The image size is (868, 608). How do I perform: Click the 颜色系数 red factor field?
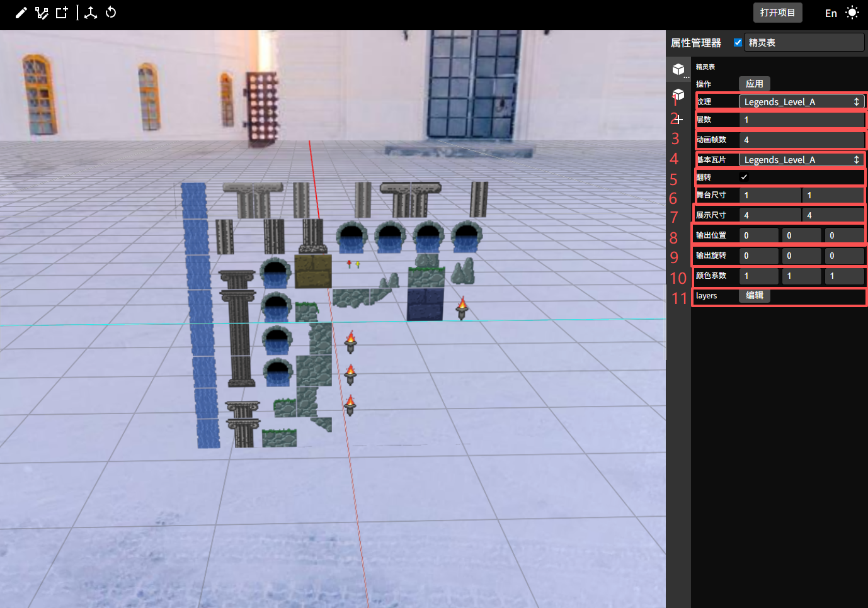759,276
